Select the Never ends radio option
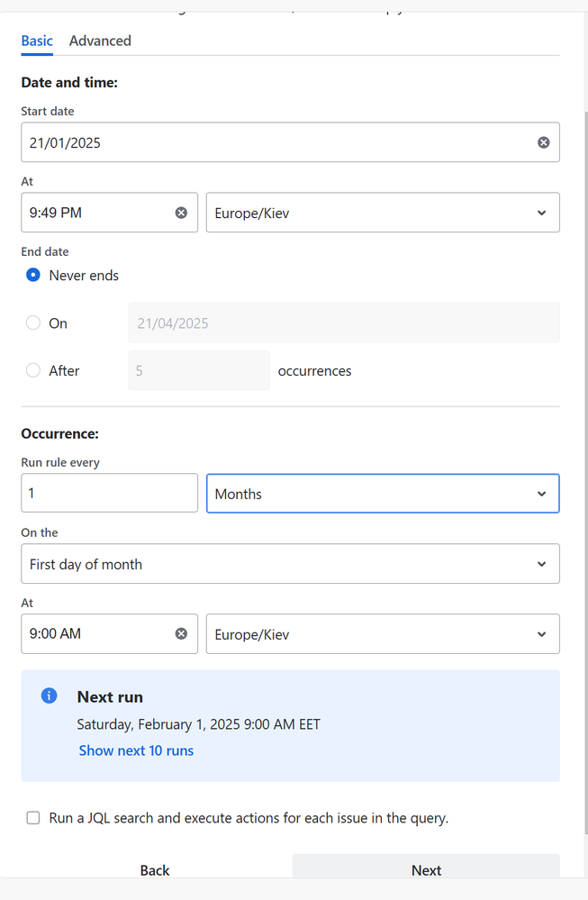This screenshot has height=900, width=588. click(x=33, y=276)
